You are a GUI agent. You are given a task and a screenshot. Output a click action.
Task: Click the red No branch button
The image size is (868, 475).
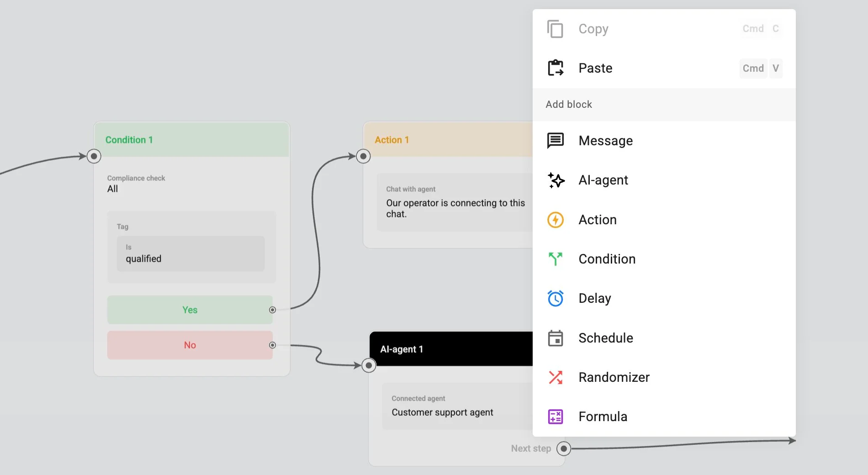(x=190, y=345)
